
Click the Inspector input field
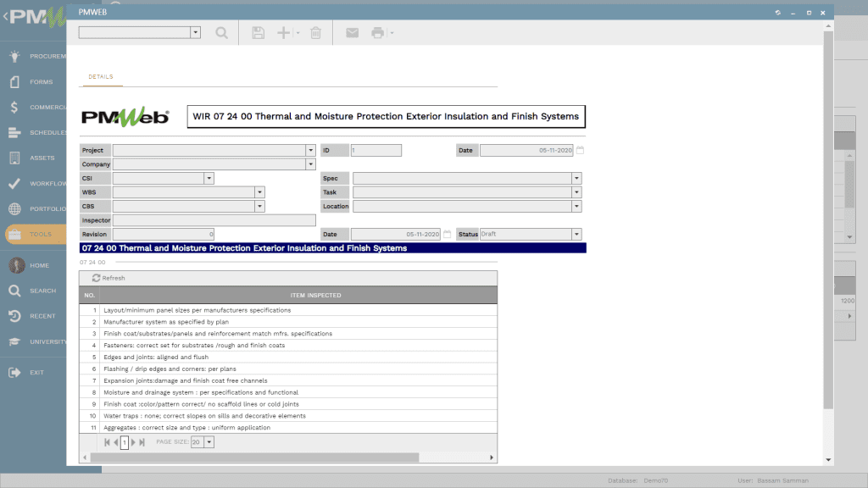click(214, 220)
